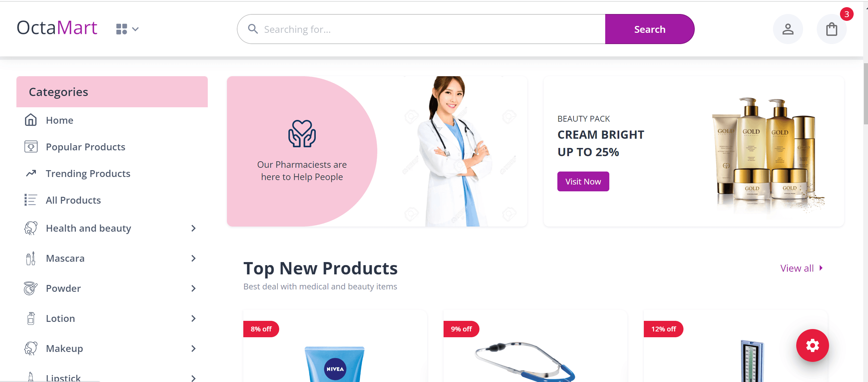This screenshot has width=868, height=382.
Task: Click the Visit Now button
Action: click(583, 181)
